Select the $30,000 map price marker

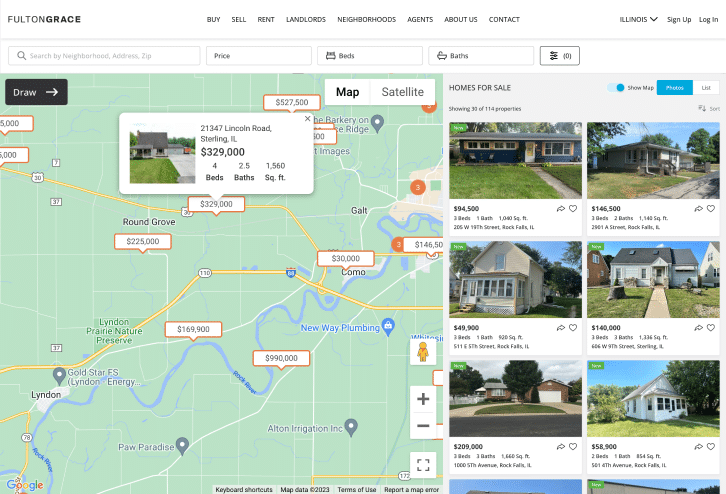[345, 258]
